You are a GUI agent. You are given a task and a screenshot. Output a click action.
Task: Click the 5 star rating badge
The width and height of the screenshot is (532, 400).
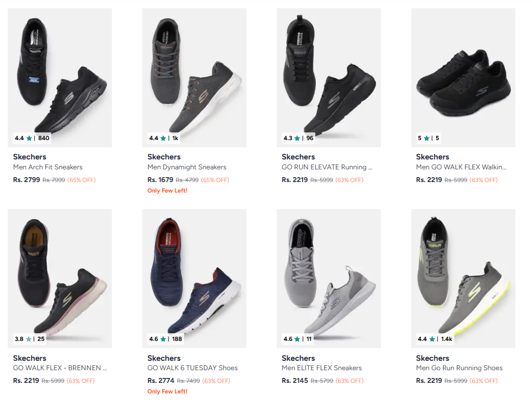click(428, 138)
